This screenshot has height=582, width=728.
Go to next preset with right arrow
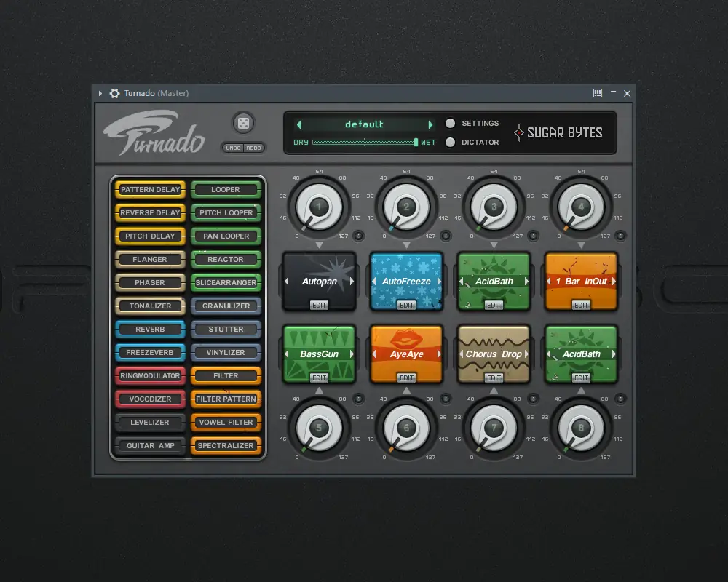click(430, 124)
